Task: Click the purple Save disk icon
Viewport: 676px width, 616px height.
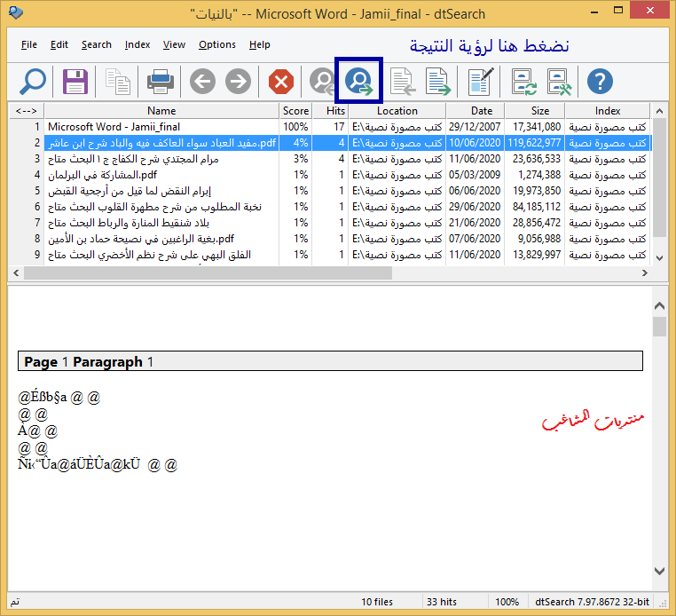Action: coord(75,83)
